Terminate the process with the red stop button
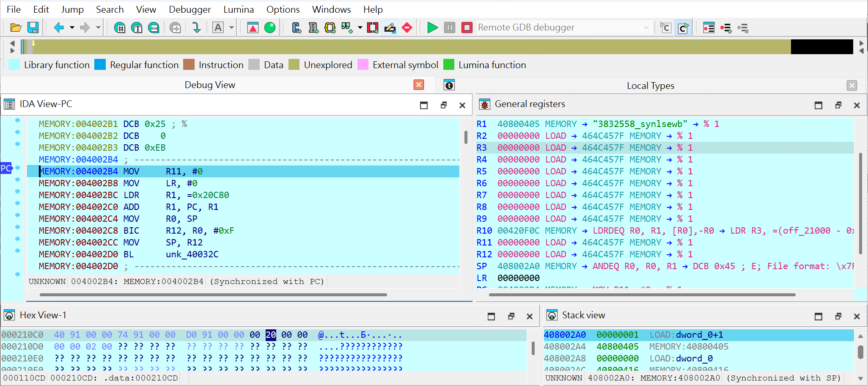 coord(467,28)
